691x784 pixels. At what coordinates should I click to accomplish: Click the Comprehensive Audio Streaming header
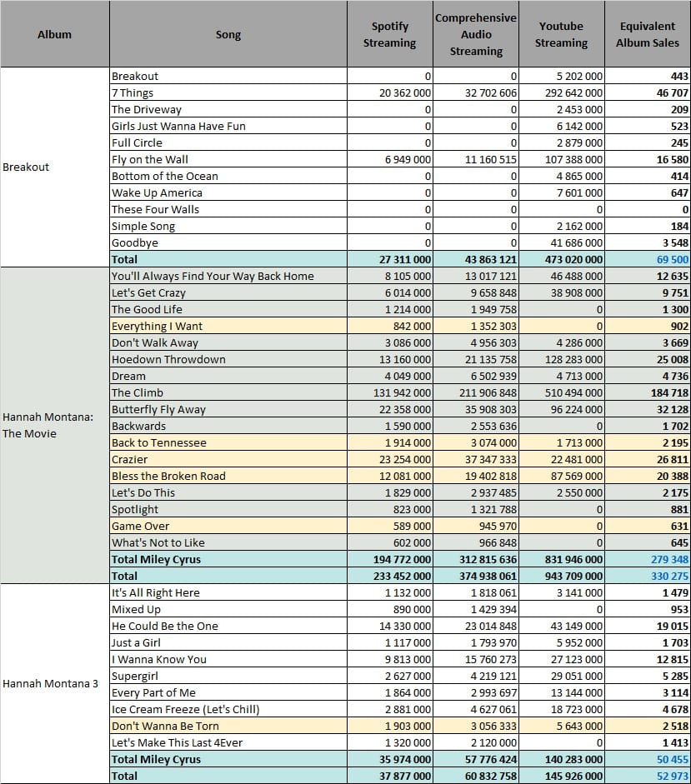476,34
